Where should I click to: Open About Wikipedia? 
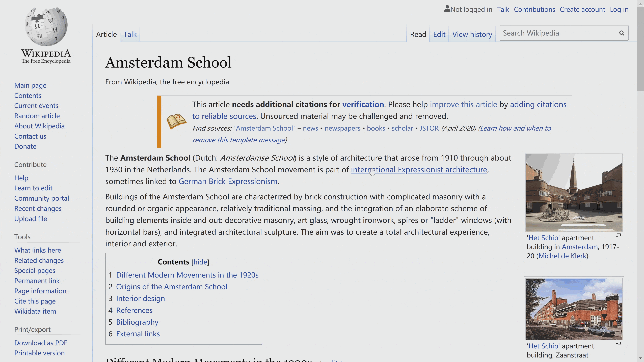(39, 126)
